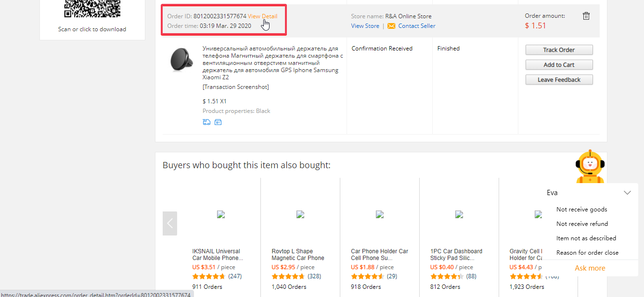Screen dimensions: 644x297
Task: Click the Add to Cart button
Action: [559, 65]
